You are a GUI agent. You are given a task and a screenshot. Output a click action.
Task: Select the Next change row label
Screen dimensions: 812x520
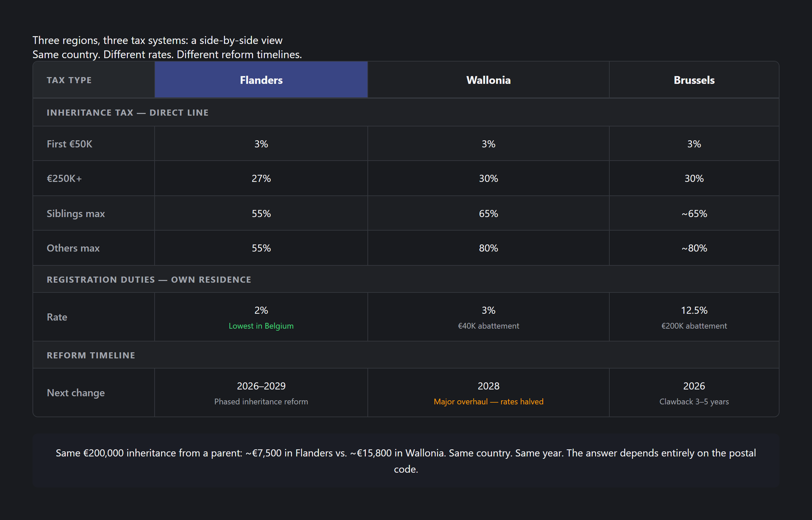pos(76,393)
